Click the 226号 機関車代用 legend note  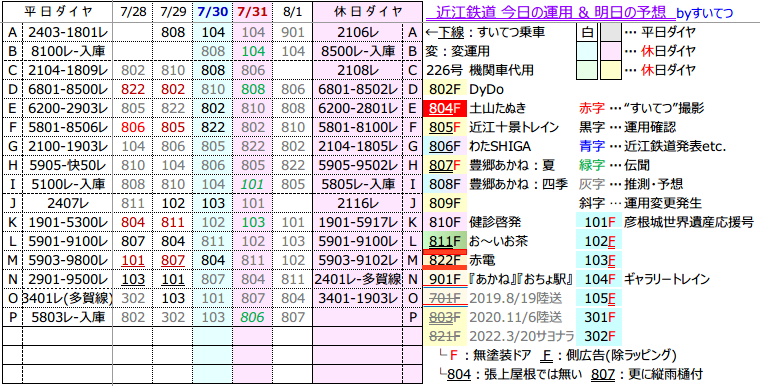point(480,70)
